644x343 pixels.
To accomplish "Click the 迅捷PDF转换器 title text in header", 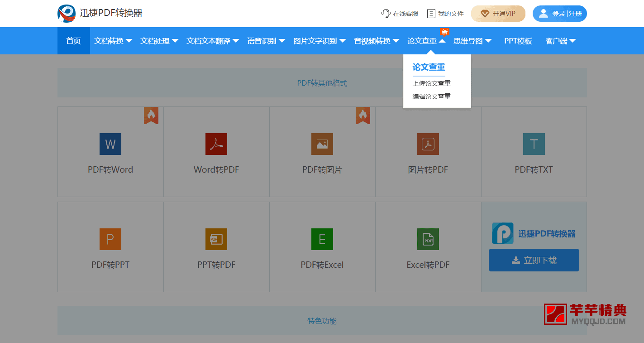I will (111, 13).
